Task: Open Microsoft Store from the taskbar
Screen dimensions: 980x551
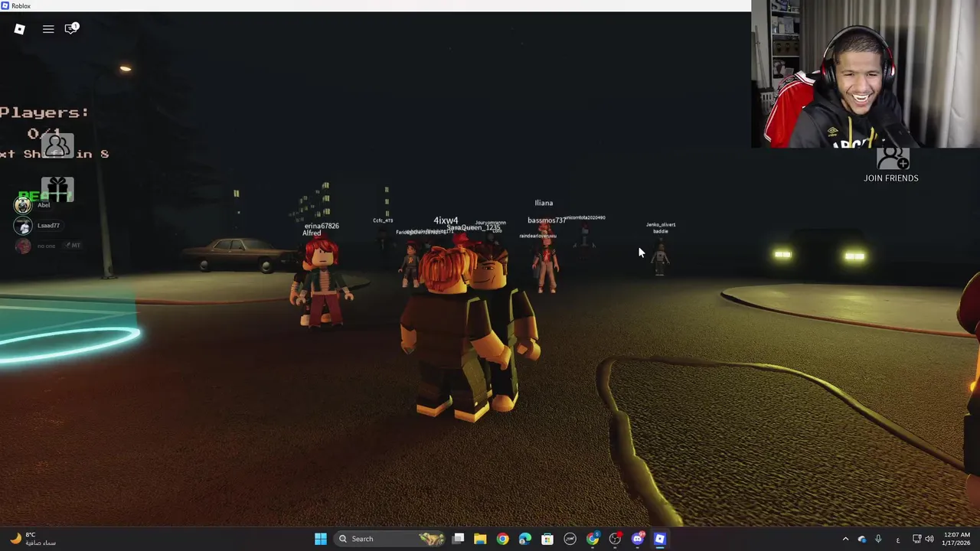Action: click(547, 539)
